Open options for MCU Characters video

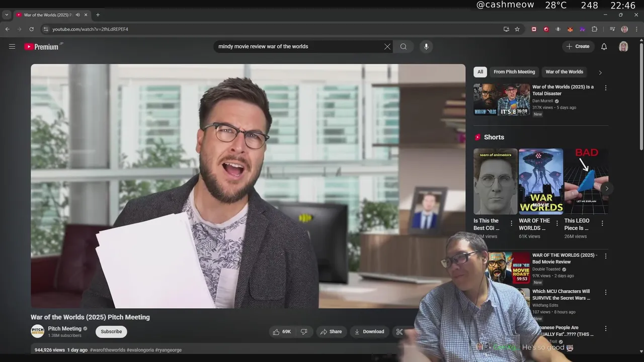[606, 292]
